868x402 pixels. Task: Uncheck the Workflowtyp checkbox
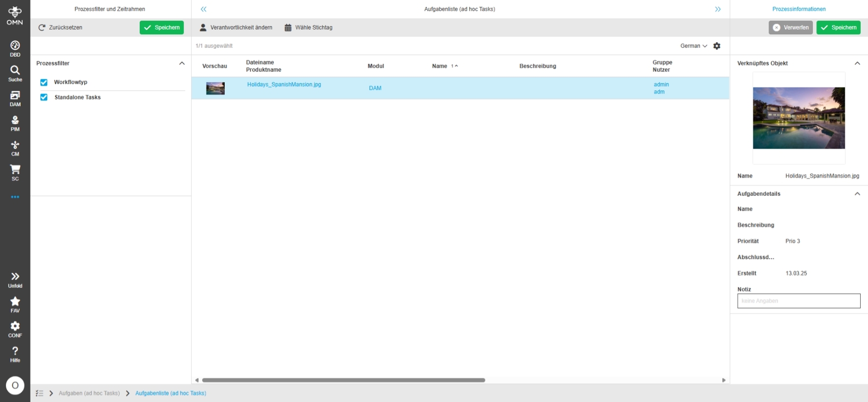tap(44, 83)
